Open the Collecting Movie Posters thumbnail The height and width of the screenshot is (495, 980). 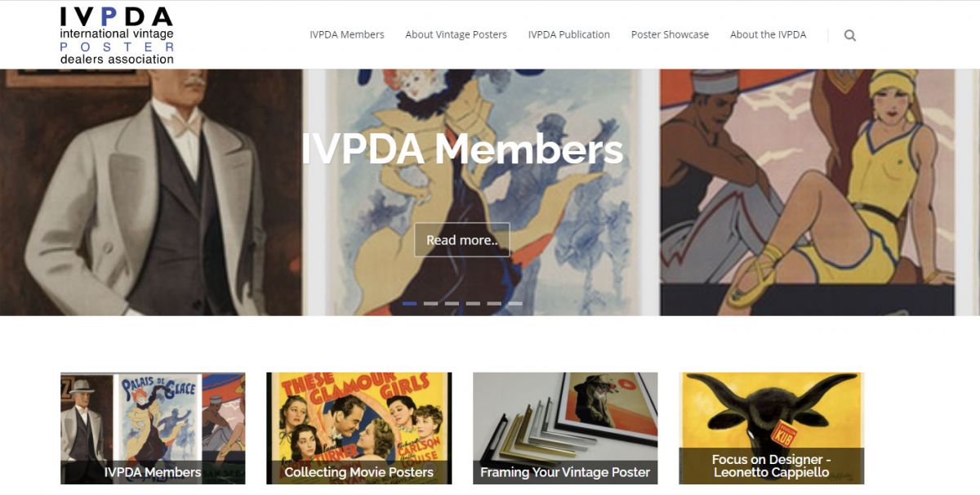click(359, 428)
